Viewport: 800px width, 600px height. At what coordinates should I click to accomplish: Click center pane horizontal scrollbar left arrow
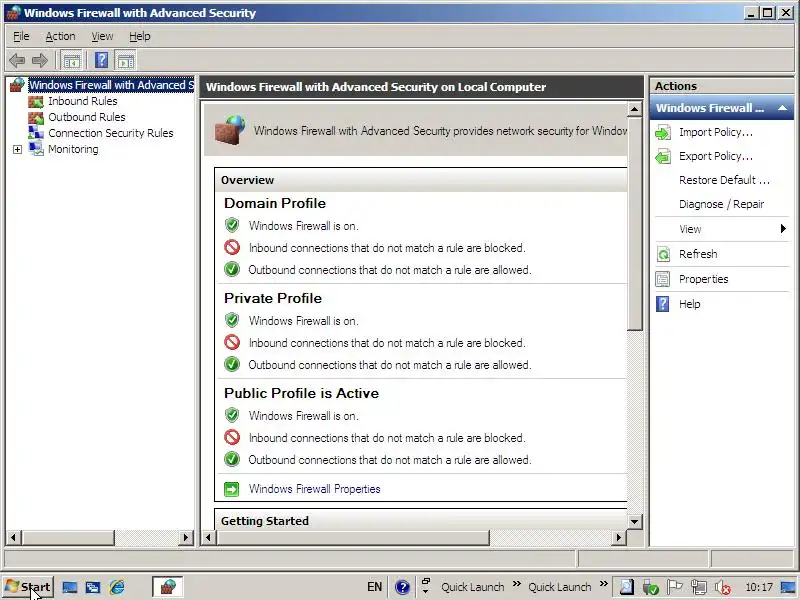[x=208, y=537]
